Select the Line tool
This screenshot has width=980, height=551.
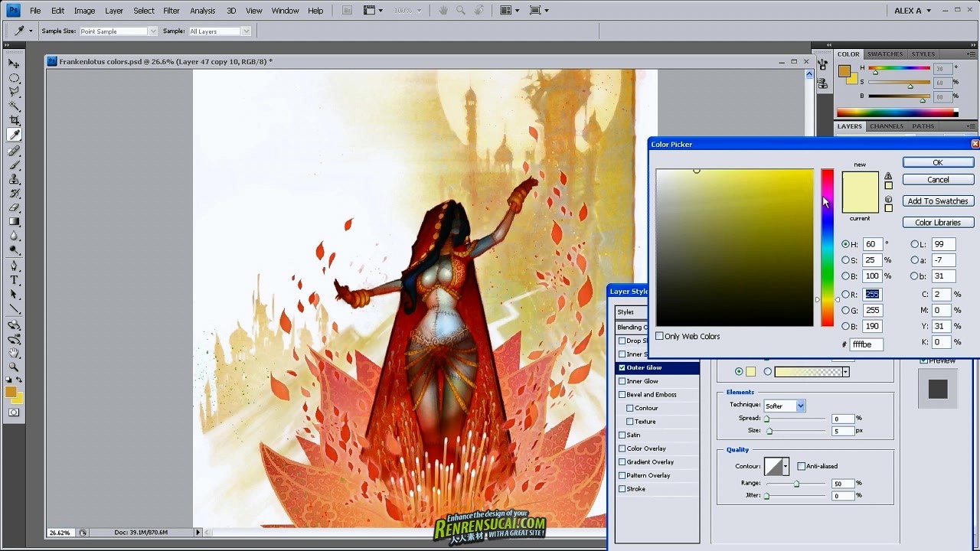coord(14,309)
